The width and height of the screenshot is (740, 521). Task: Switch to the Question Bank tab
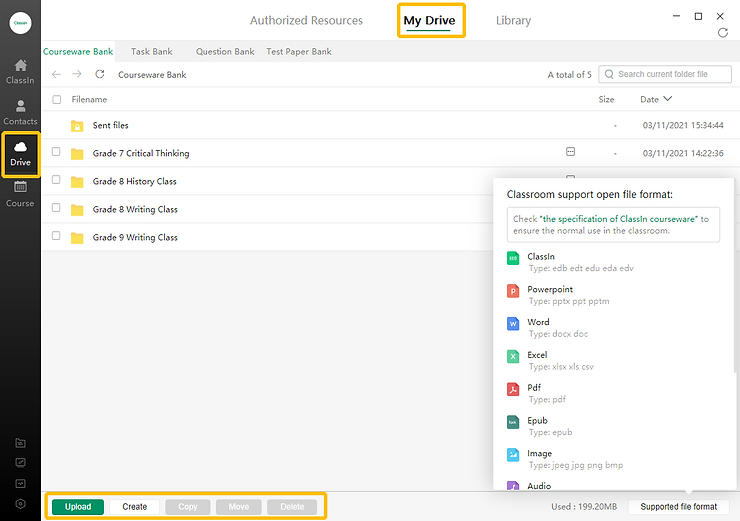[x=225, y=52]
